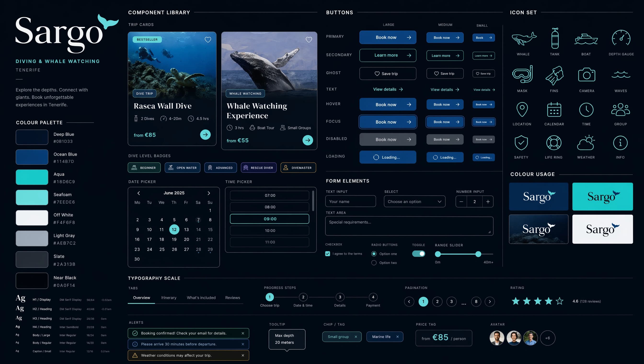Go to previous month in date picker

tap(138, 193)
